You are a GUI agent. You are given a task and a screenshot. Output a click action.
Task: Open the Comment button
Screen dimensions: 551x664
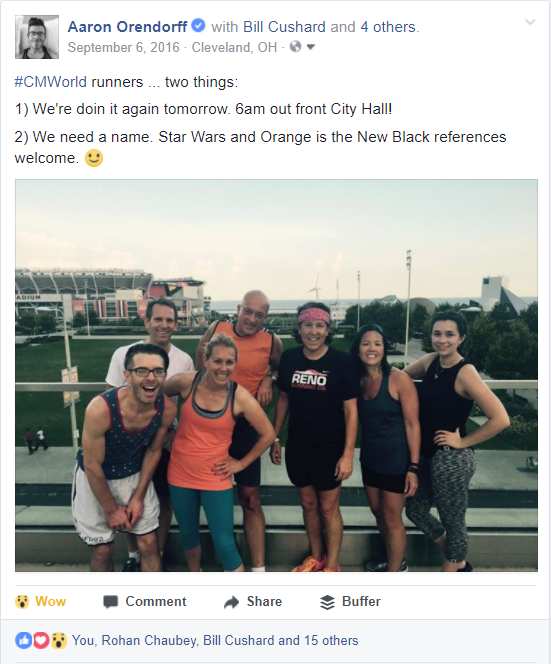145,602
